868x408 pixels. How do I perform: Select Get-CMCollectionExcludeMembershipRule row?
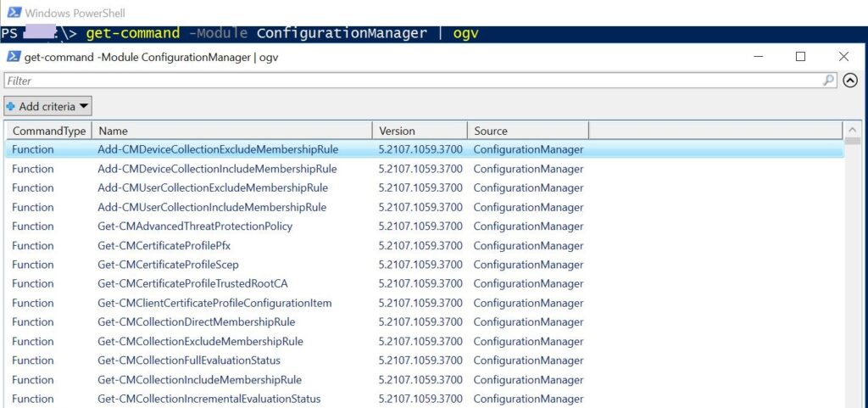click(x=425, y=341)
